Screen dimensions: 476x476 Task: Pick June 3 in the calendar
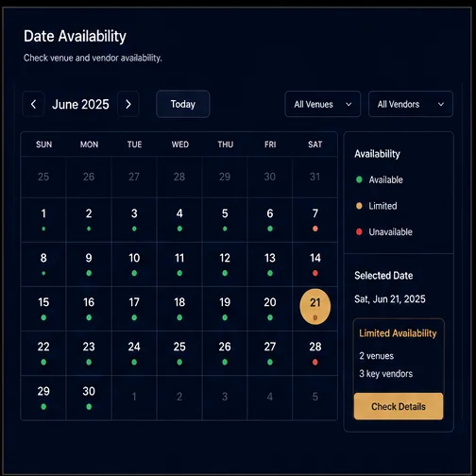(134, 220)
